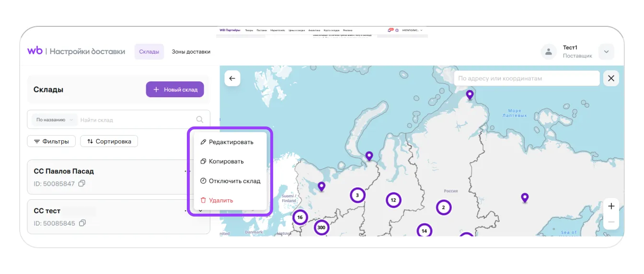Image resolution: width=644 pixels, height=274 pixels.
Task: Click the map cluster marker showing 300
Action: (x=322, y=228)
